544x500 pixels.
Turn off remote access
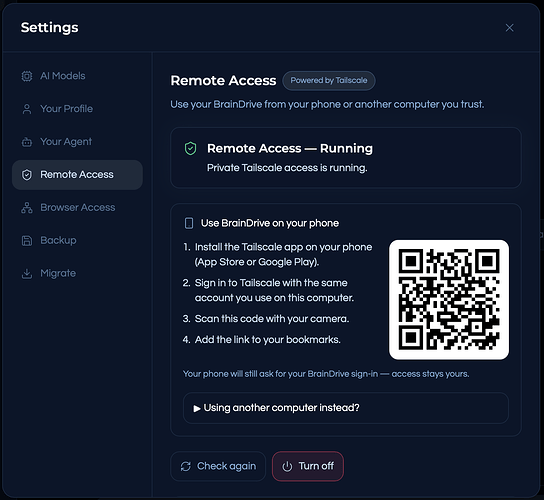click(x=308, y=466)
